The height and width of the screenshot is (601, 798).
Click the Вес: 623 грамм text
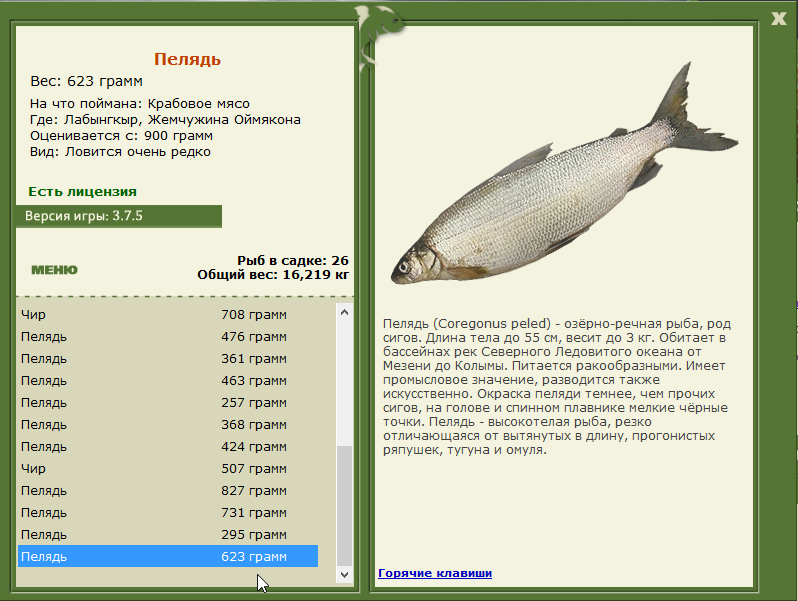pos(87,81)
